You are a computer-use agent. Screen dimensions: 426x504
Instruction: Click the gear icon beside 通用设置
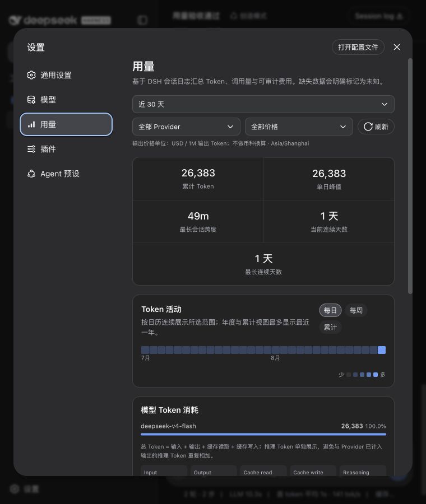(31, 75)
